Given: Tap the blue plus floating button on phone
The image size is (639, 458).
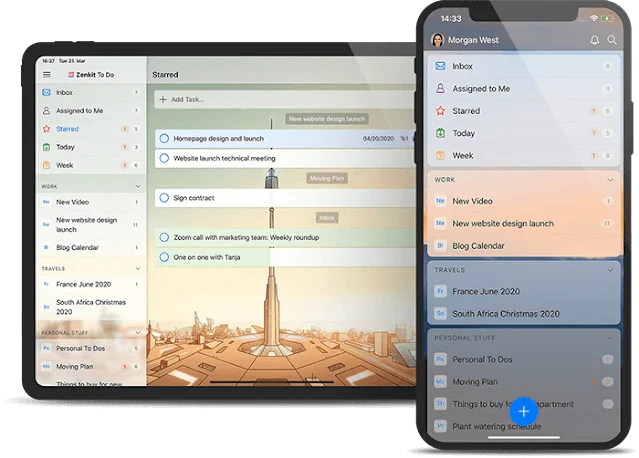Looking at the screenshot, I should click(x=524, y=411).
